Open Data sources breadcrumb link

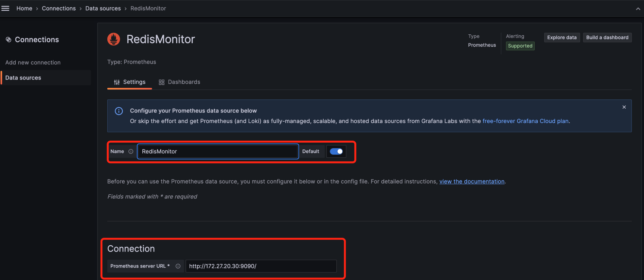pyautogui.click(x=103, y=9)
